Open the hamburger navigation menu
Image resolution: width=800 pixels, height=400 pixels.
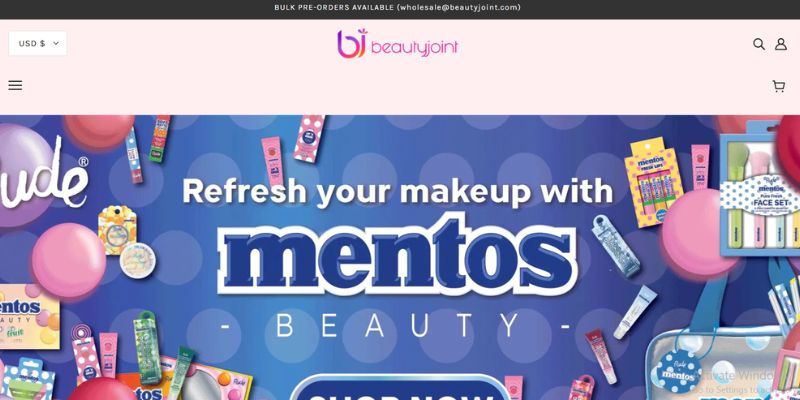(x=15, y=85)
